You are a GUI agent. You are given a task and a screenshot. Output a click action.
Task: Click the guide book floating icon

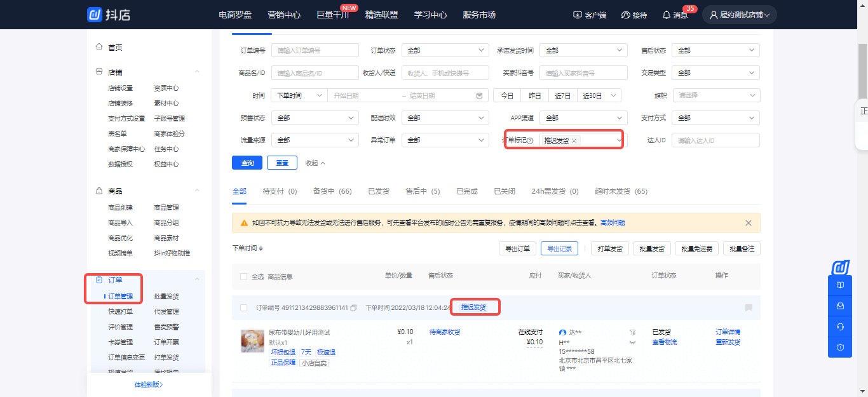[x=839, y=285]
